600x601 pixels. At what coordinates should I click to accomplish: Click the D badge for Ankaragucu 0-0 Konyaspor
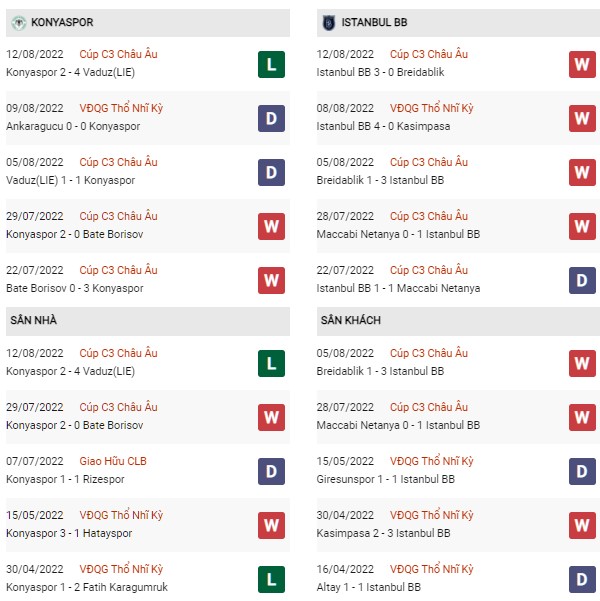click(271, 118)
